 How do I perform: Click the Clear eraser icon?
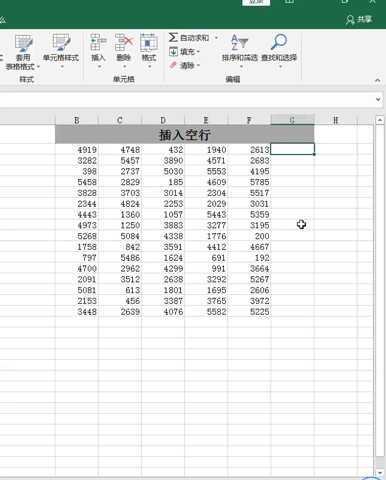(173, 65)
